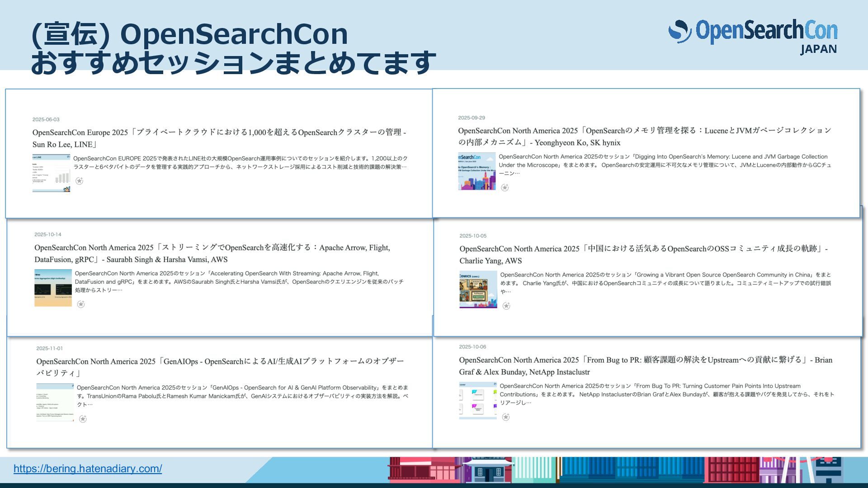Click the star icon under the GenAIOps article
Image resolution: width=868 pixels, height=488 pixels.
83,419
